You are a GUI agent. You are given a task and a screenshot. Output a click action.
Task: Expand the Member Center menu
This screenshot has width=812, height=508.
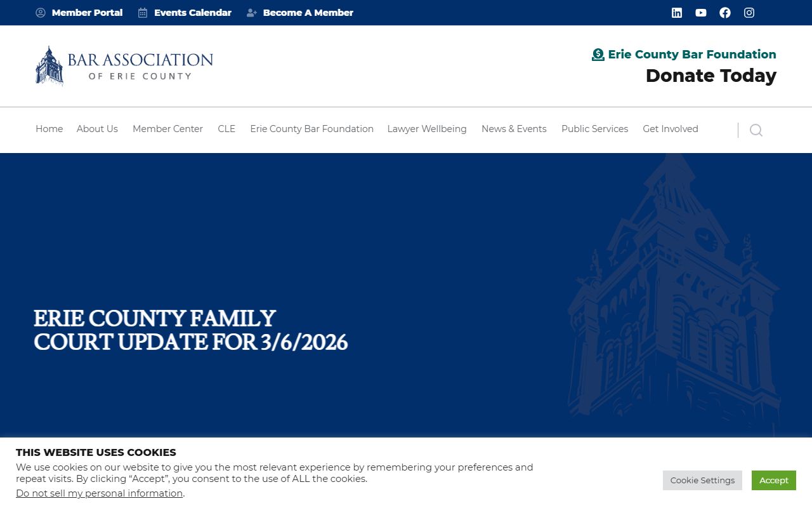click(x=167, y=129)
